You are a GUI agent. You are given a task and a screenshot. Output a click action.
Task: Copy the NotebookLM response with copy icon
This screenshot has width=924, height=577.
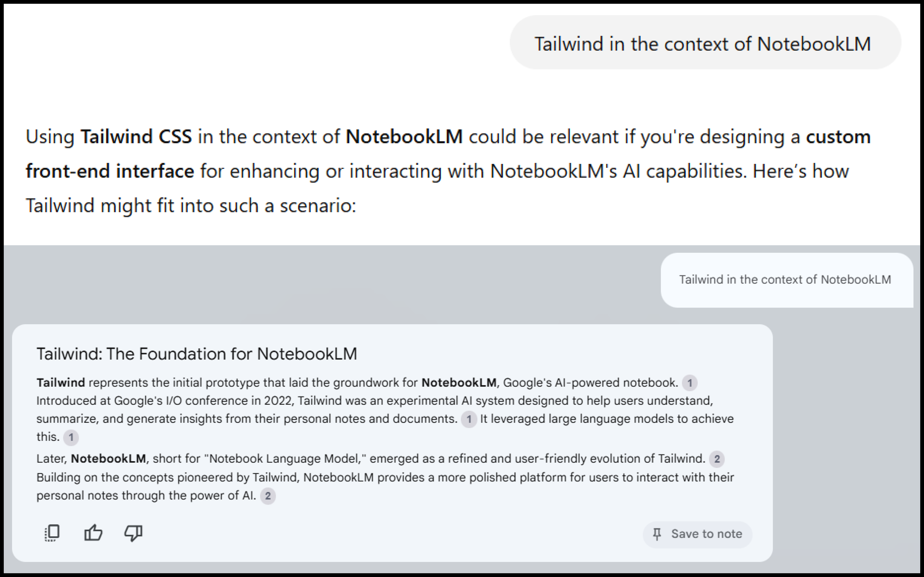click(x=52, y=533)
